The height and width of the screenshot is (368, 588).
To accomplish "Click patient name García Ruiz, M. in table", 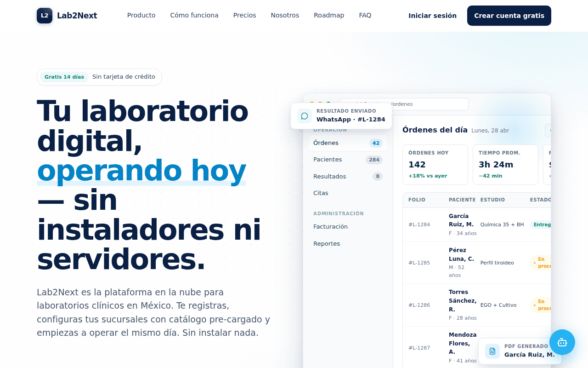I will click(461, 220).
